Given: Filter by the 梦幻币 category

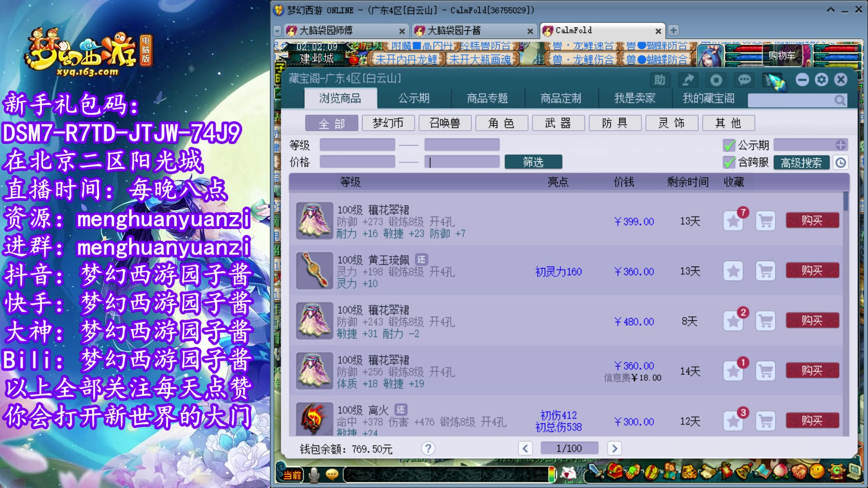Looking at the screenshot, I should [x=388, y=123].
